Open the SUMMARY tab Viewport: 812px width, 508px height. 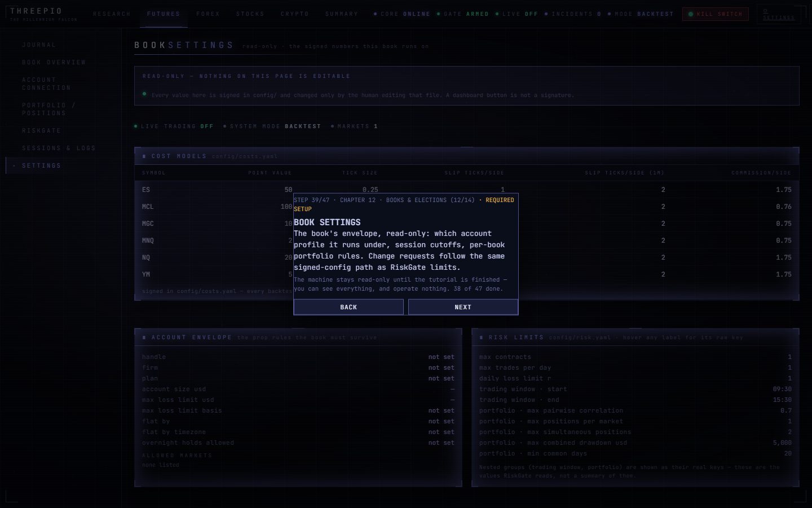(342, 14)
